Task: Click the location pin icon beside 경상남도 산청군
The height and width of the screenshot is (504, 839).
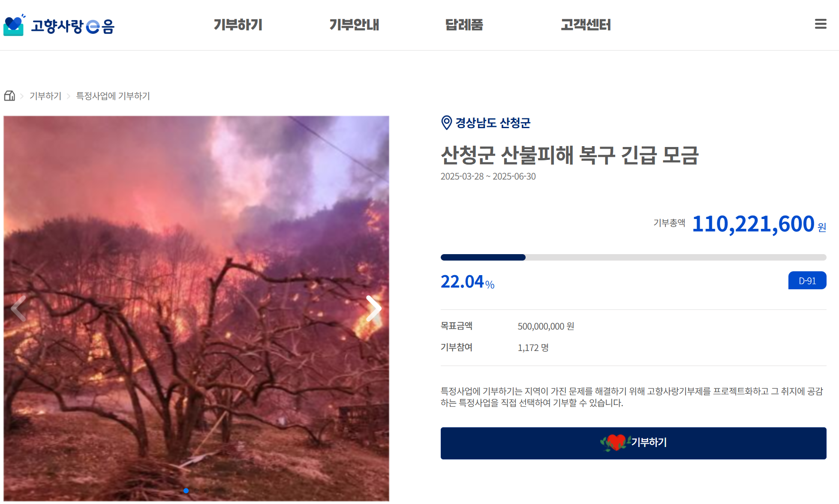Action: click(446, 123)
